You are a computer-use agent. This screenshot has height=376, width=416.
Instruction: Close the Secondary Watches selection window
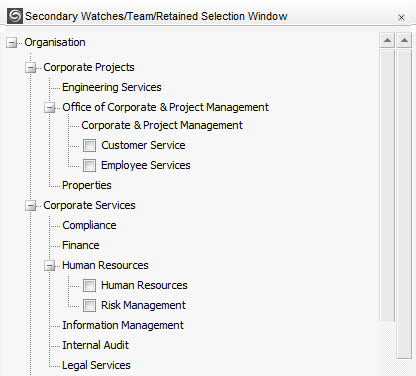click(401, 17)
